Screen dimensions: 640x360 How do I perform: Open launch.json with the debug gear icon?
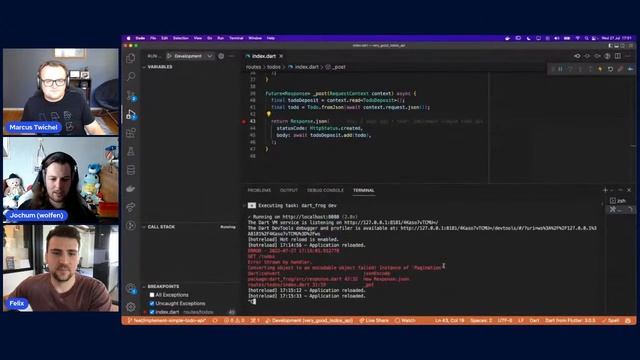[x=221, y=56]
